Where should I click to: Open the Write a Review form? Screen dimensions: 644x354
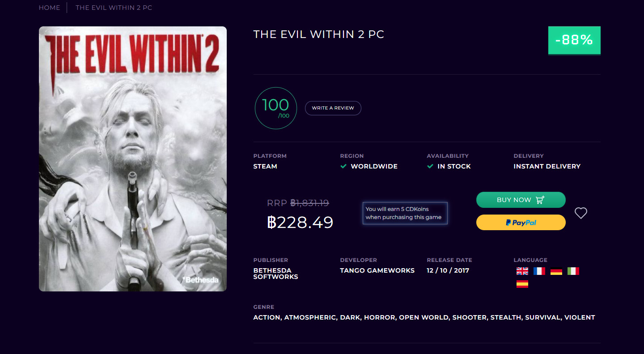pos(333,108)
